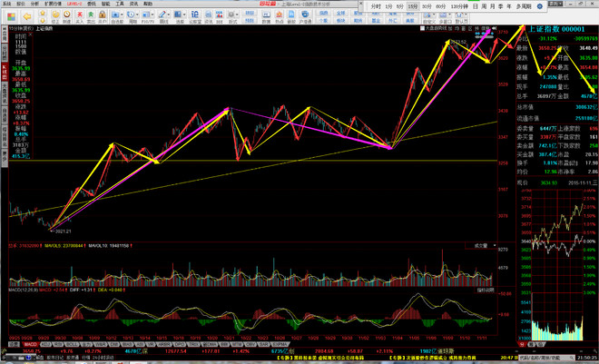Expand the 自选股 dropdown arrow
This screenshot has width=599, height=364.
tap(122, 15)
